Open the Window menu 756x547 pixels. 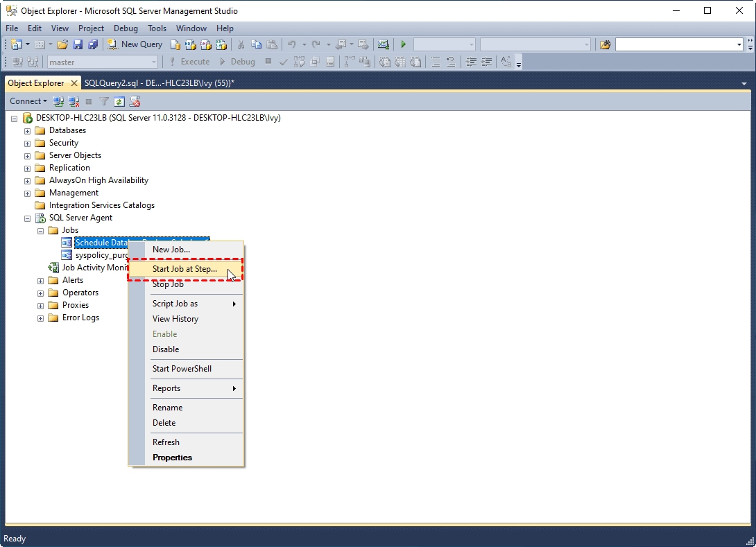[x=191, y=28]
